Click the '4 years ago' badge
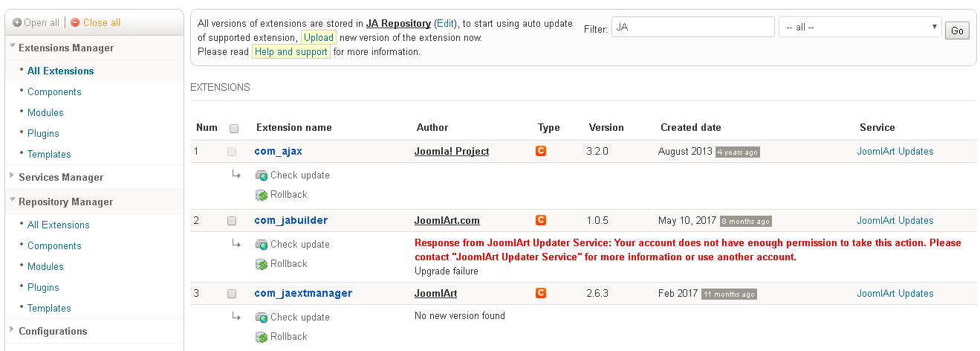This screenshot has width=980, height=351. [738, 152]
